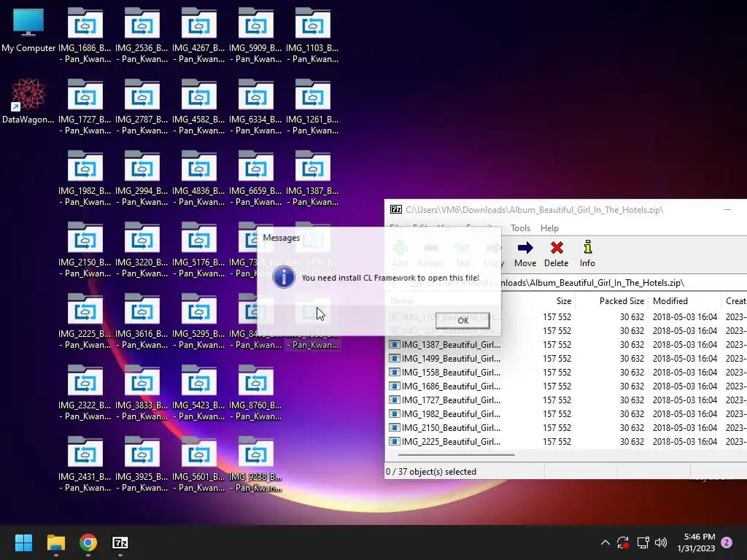Image resolution: width=747 pixels, height=560 pixels.
Task: Select the IMG_3925 desktop shortcut
Action: click(x=142, y=464)
